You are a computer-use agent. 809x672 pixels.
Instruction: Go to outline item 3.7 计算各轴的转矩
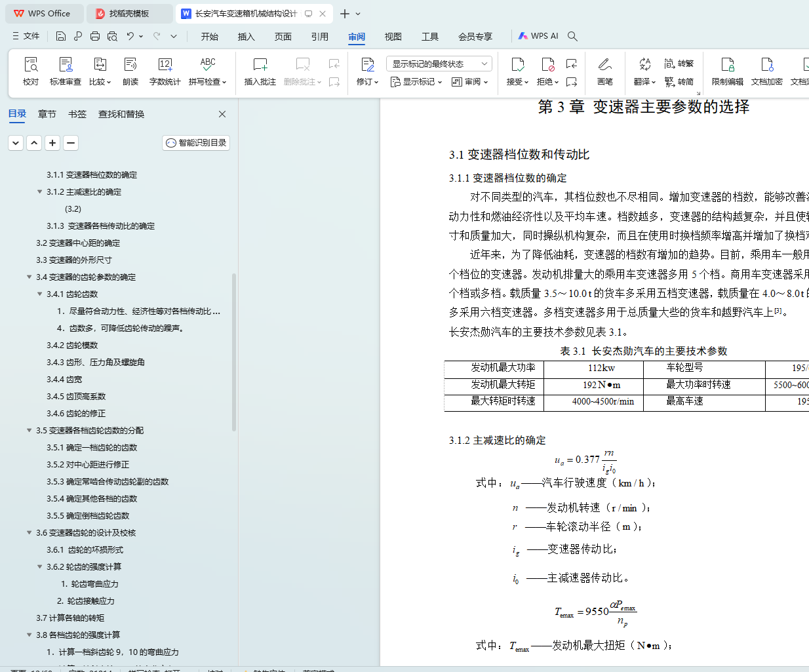point(70,618)
